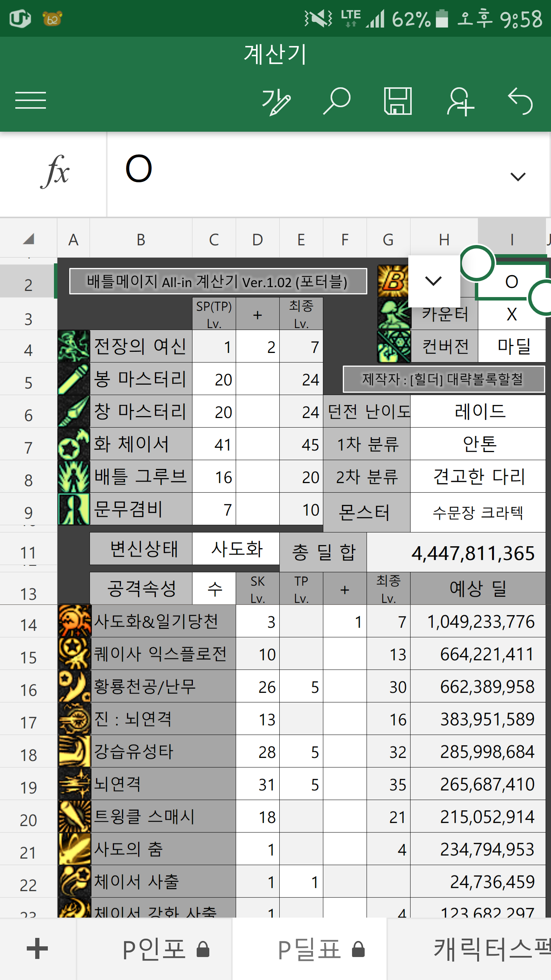Screen dimensions: 551x980
Task: Tap the fx function icon
Action: pos(54,172)
